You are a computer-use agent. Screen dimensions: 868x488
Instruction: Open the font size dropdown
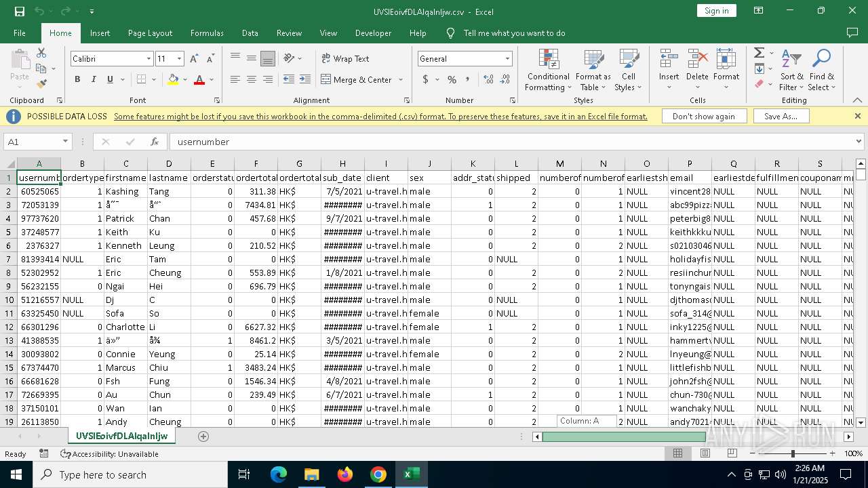[x=179, y=59]
